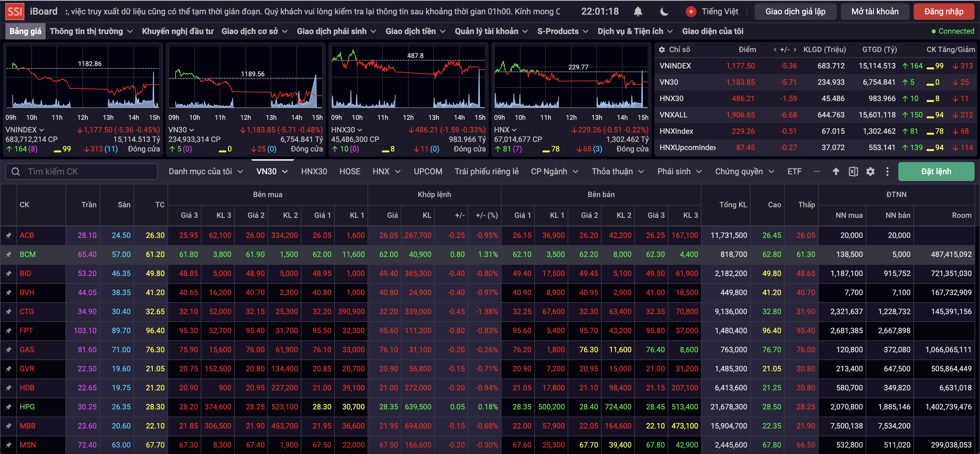Click the SSI logo icon
The image size is (980, 454).
click(15, 12)
